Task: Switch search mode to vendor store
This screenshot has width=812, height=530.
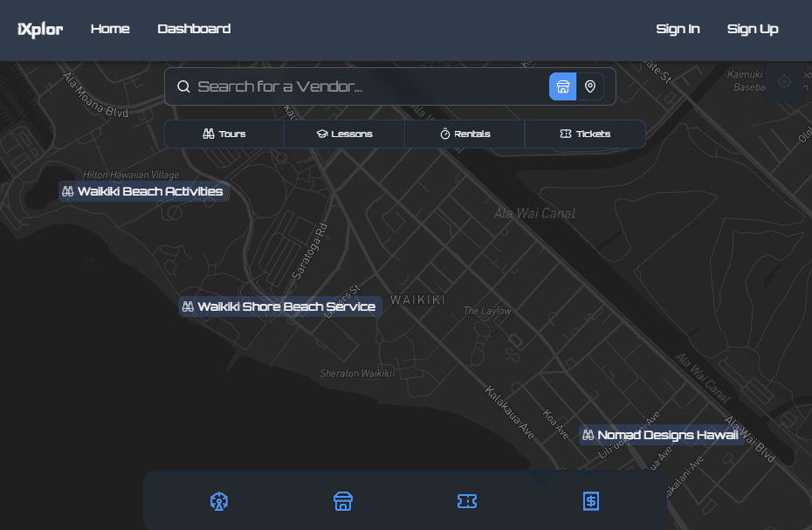Action: click(x=563, y=86)
